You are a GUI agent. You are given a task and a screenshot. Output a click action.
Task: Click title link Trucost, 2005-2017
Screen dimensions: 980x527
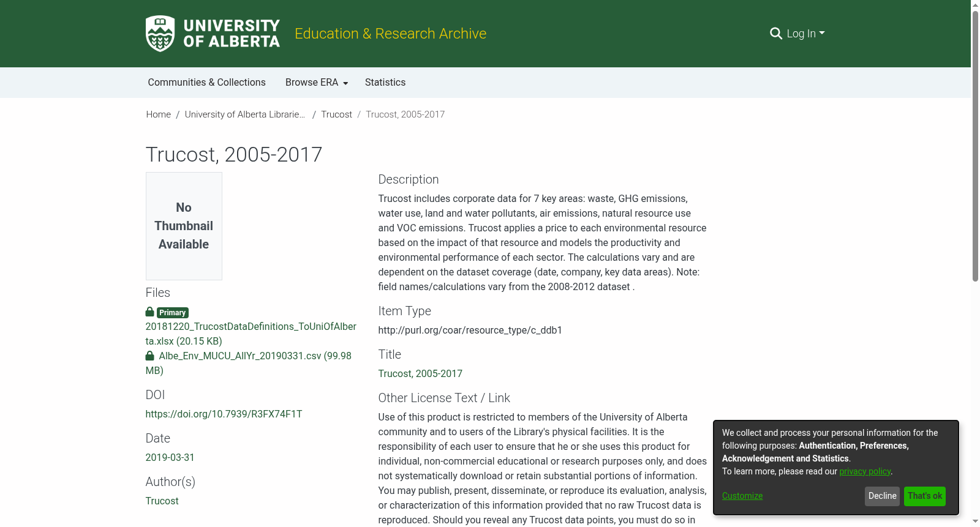tap(420, 374)
